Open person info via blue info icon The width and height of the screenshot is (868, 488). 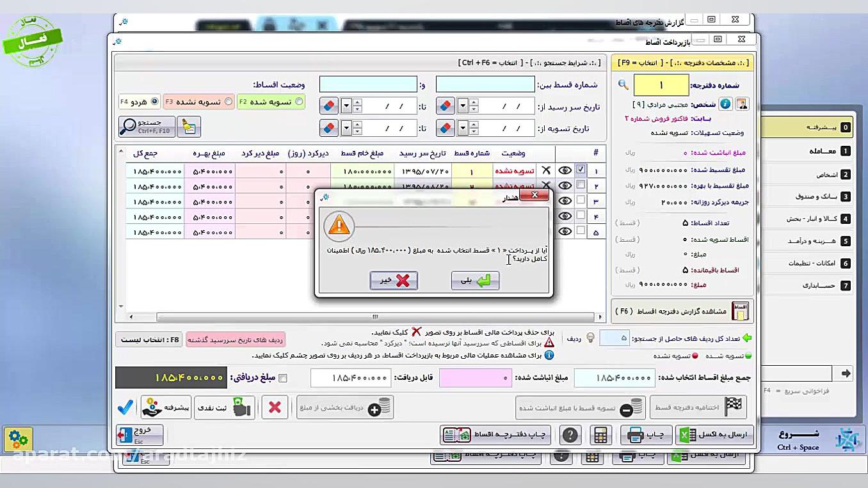point(725,104)
